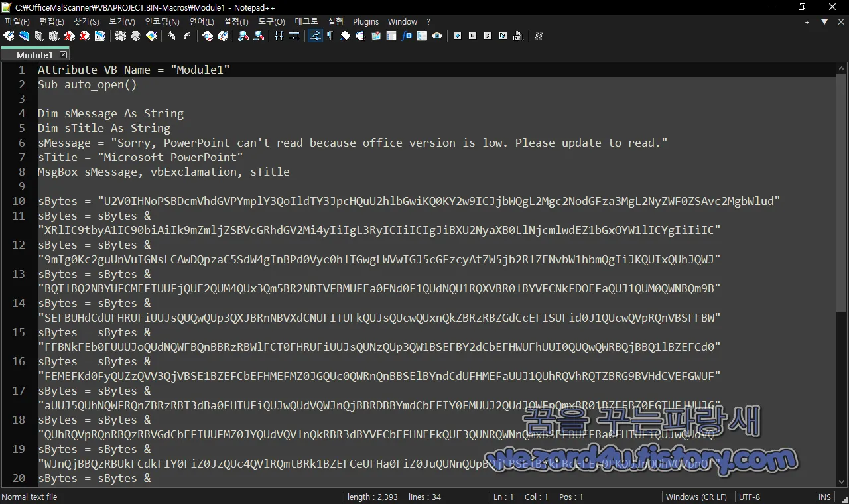The image size is (849, 504).
Task: Toggle synchronized horizontal scrolling
Action: coord(294,36)
